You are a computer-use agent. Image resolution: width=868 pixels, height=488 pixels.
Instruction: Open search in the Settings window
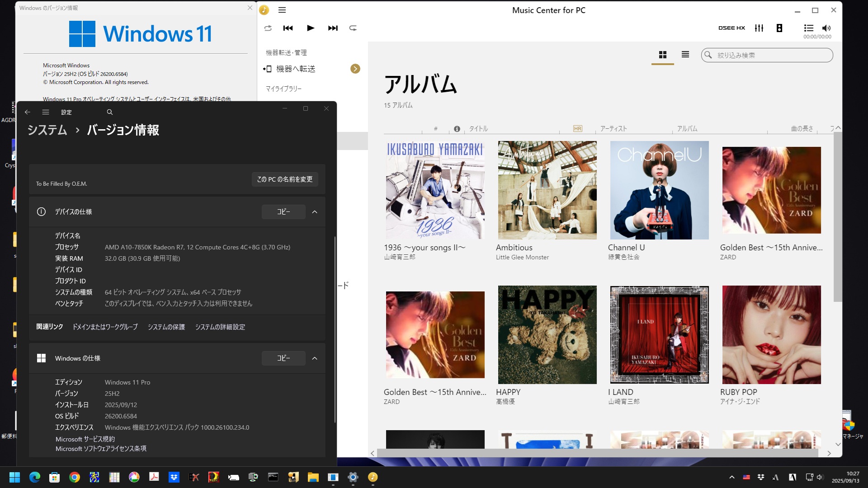109,112
